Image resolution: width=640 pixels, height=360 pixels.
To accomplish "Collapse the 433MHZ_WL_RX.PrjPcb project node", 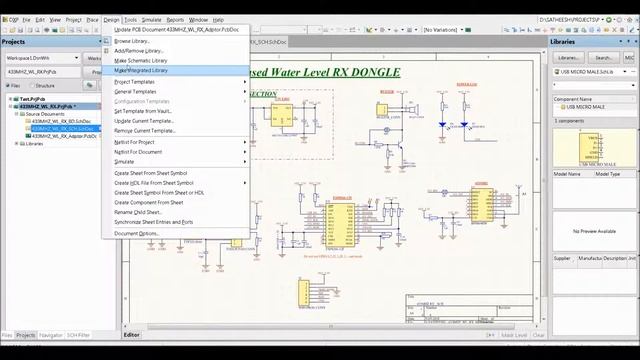I will tap(10, 107).
